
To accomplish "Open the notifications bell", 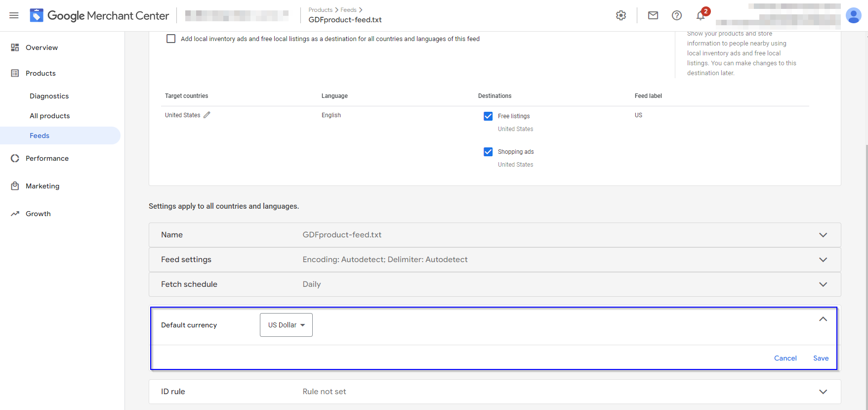I will coord(701,15).
